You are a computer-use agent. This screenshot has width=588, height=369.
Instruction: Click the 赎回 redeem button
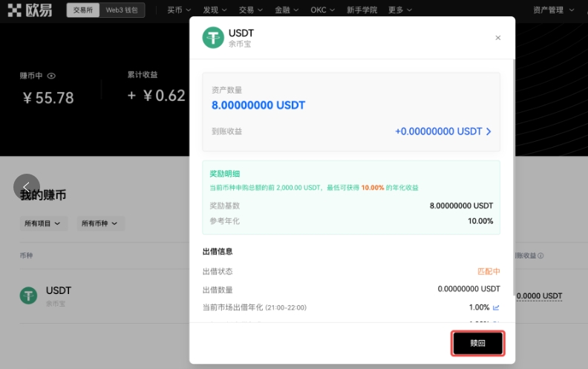[478, 343]
